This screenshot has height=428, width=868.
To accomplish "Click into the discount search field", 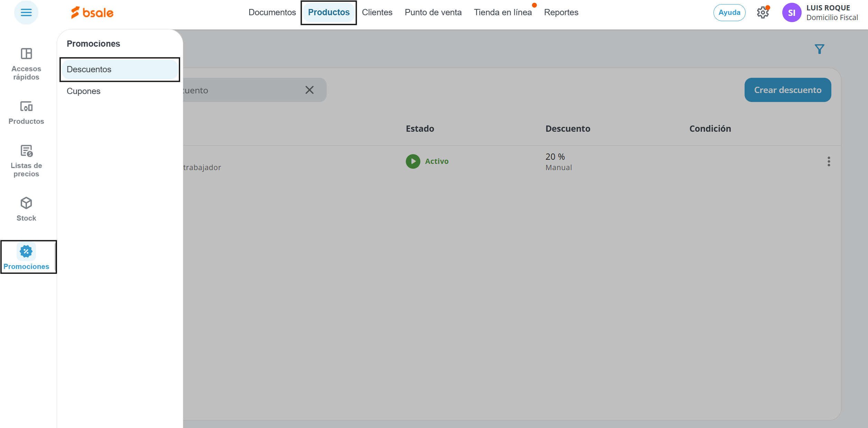I will [242, 90].
